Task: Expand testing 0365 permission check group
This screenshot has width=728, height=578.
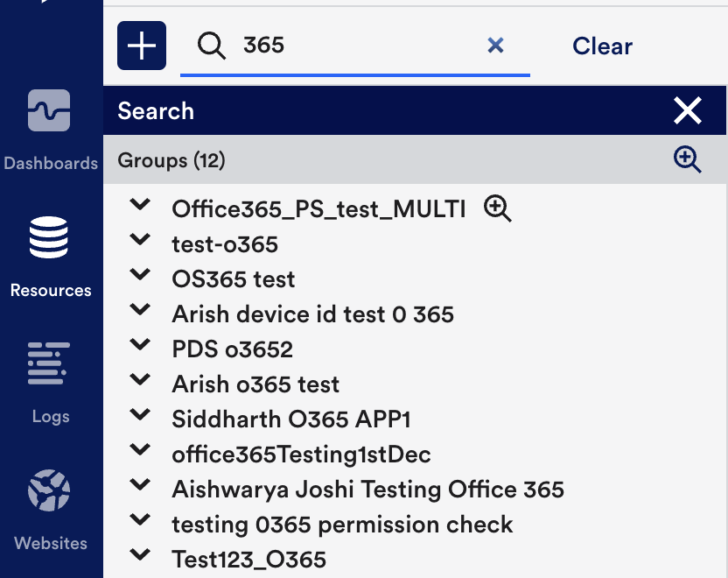Action: (140, 519)
